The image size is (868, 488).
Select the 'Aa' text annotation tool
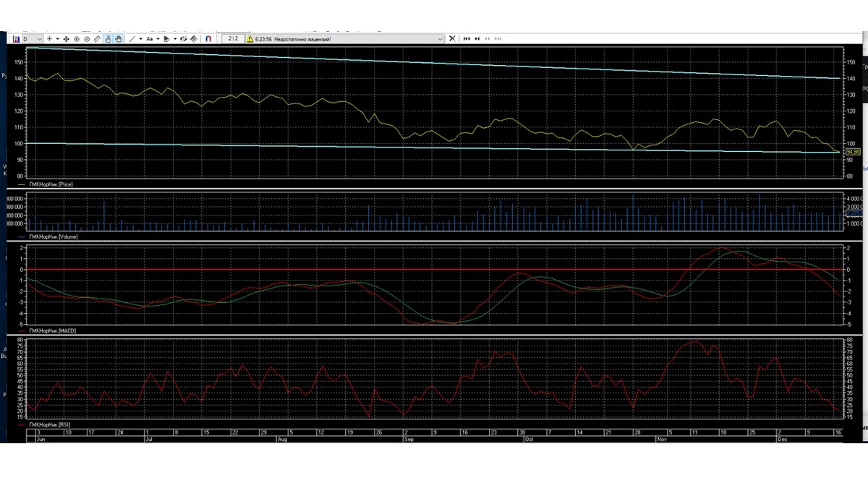tap(149, 38)
